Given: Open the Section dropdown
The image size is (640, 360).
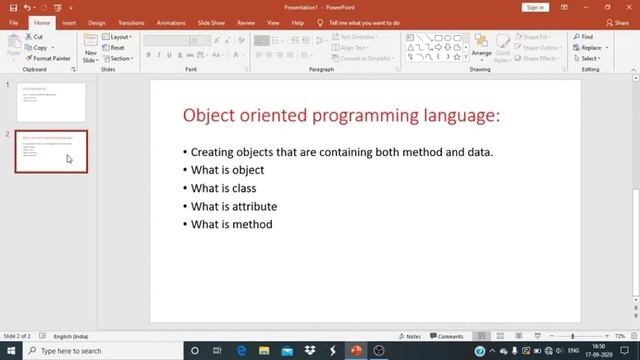Looking at the screenshot, I should click(x=118, y=58).
